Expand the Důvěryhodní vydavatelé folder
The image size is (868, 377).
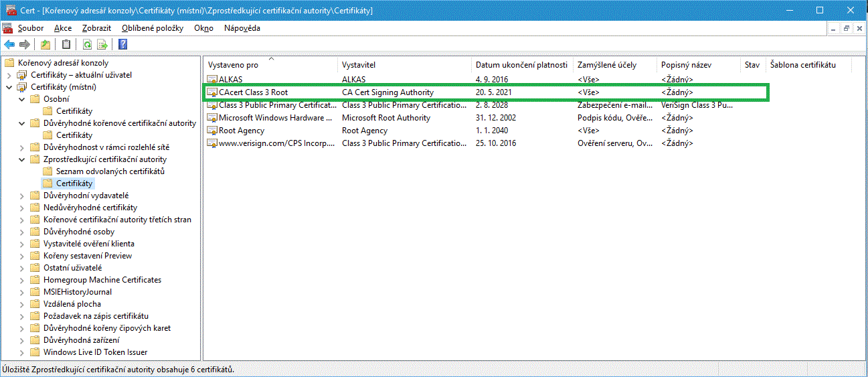(22, 196)
